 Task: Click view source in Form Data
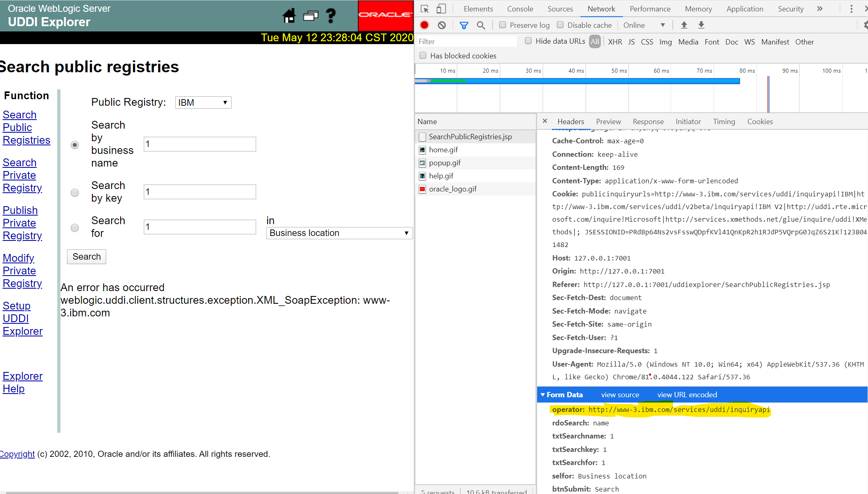[620, 395]
